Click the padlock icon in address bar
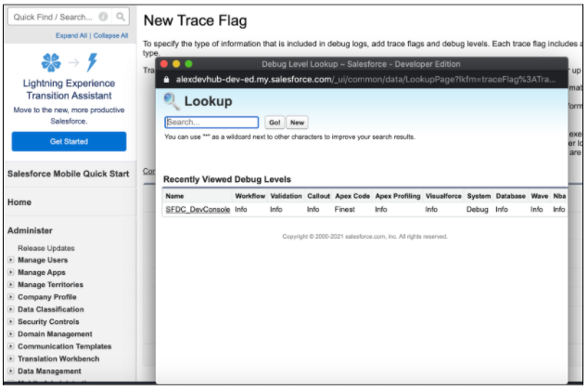This screenshot has height=390, width=588. coord(166,80)
